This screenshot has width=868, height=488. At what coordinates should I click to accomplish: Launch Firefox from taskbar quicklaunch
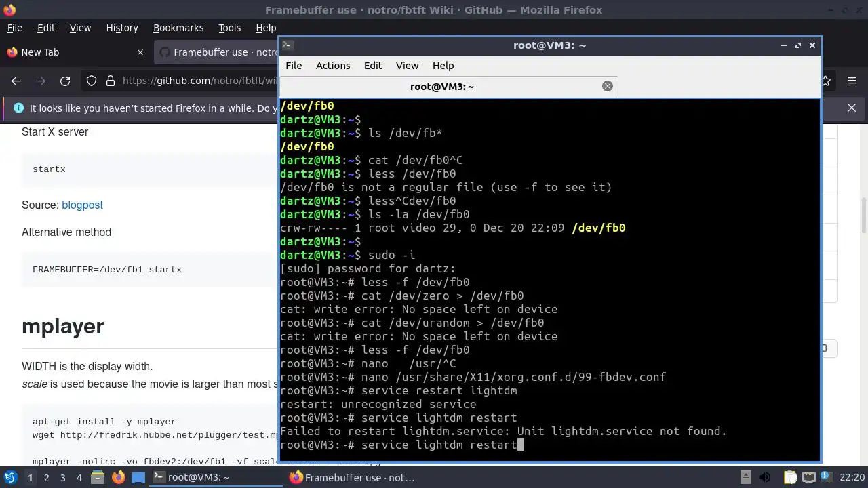pos(118,477)
